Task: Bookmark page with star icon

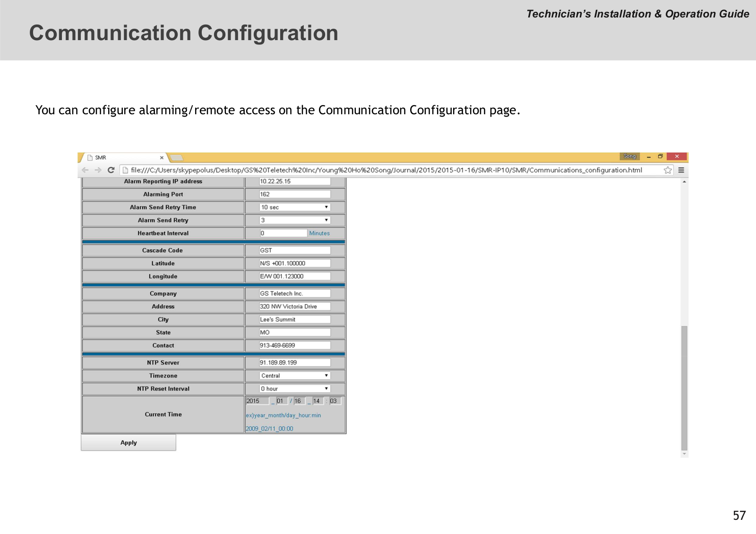Action: click(668, 170)
